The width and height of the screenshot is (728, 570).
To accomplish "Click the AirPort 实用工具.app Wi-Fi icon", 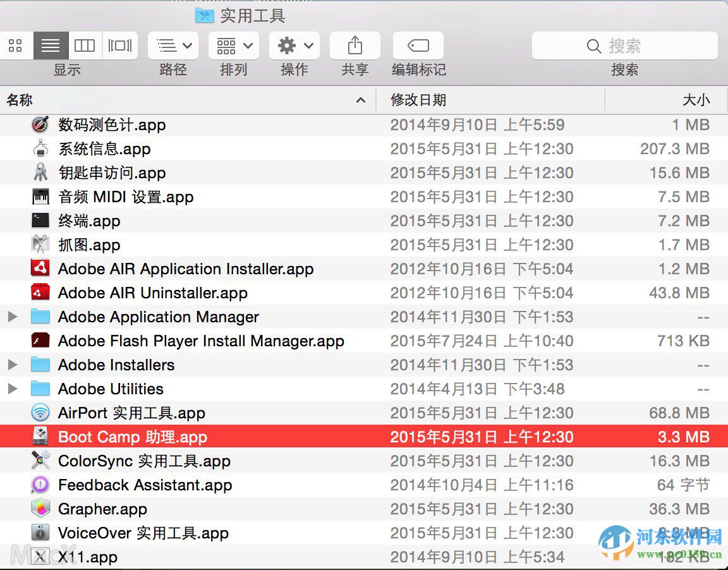I will coord(42,413).
